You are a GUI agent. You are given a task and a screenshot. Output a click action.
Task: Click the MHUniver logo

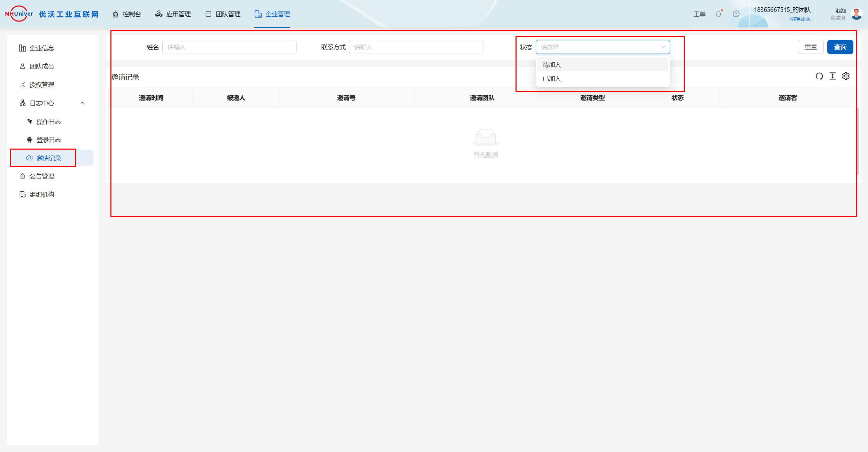19,14
